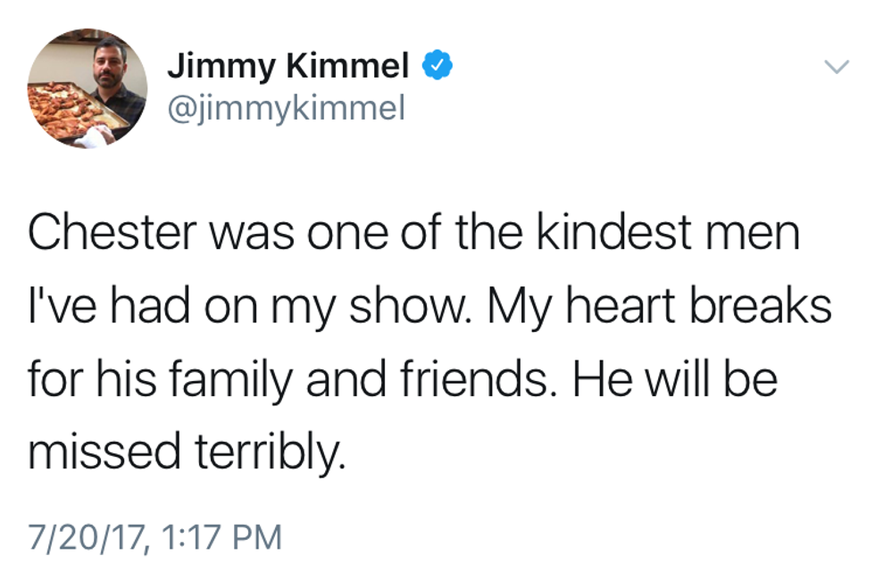The image size is (875, 588).
Task: Click the word "show." in the tweet
Action: tap(409, 308)
